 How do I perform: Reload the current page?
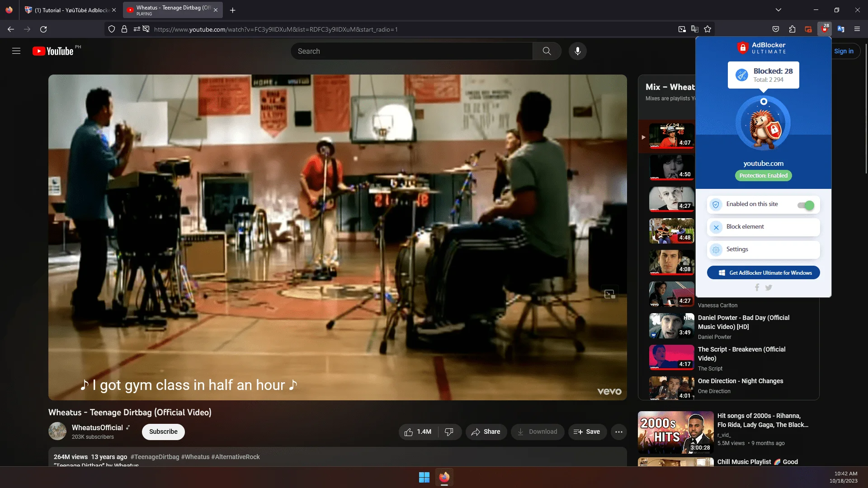pos(43,29)
